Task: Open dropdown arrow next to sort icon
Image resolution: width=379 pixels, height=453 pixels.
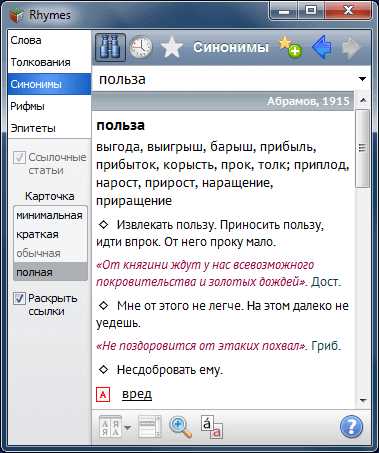Action: click(x=128, y=428)
